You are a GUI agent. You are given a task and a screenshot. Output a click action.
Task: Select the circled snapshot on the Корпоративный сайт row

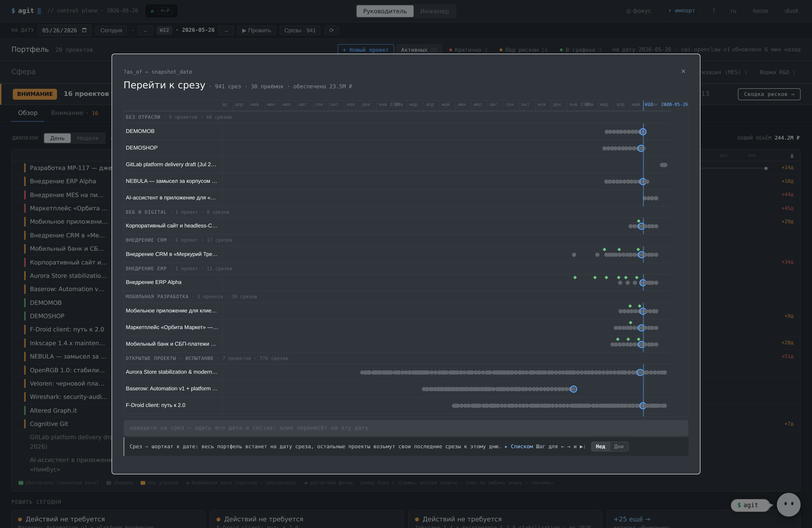[x=642, y=226]
